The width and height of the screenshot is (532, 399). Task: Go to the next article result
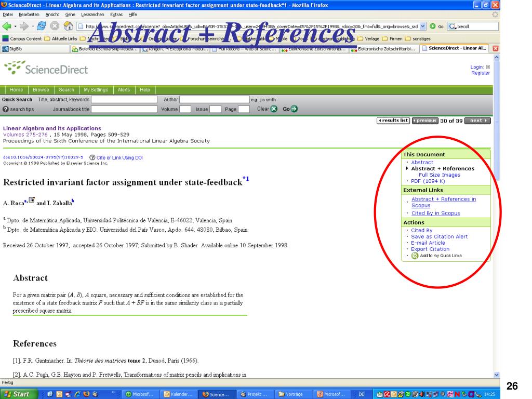point(478,121)
